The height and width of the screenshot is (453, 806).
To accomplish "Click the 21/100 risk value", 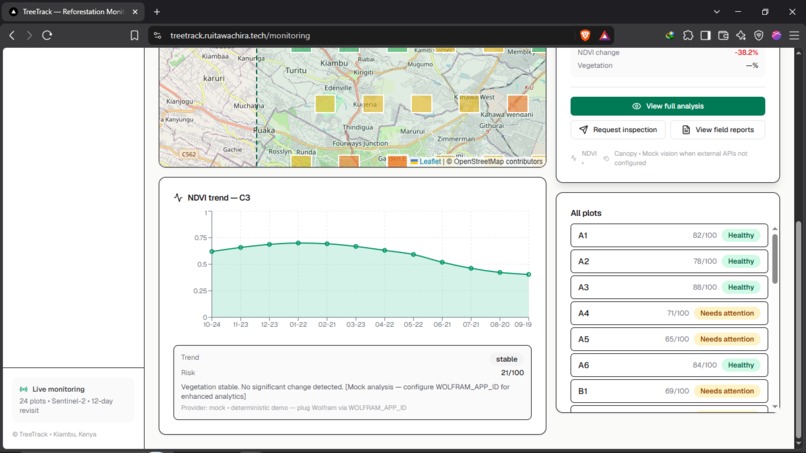I will 512,373.
